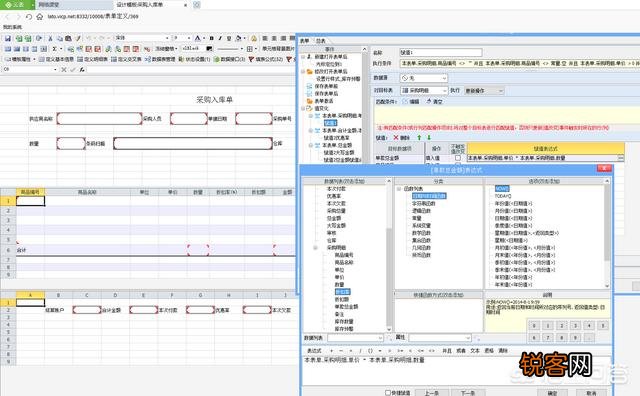The image size is (640, 396).
Task: Open the cell name box dropdown
Action: (55, 69)
